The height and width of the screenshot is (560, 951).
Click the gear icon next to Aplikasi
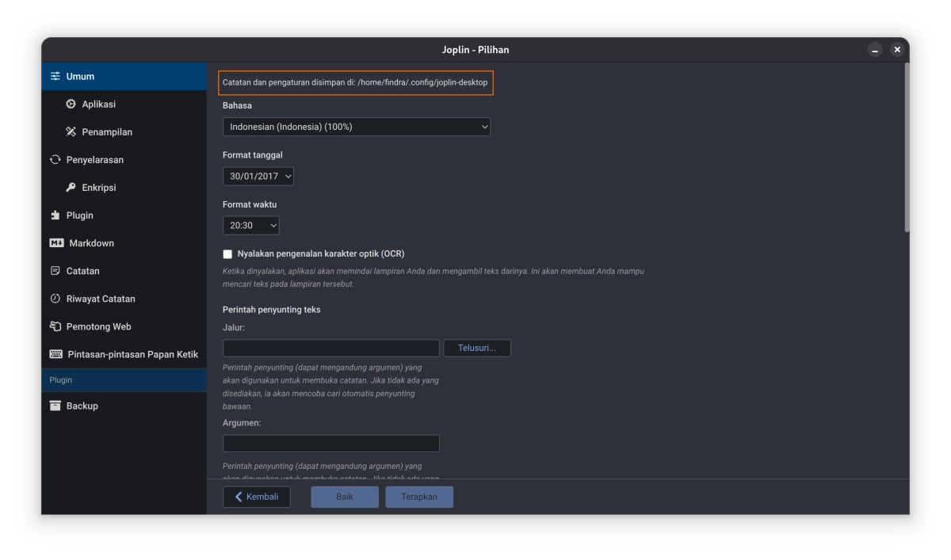(x=71, y=105)
